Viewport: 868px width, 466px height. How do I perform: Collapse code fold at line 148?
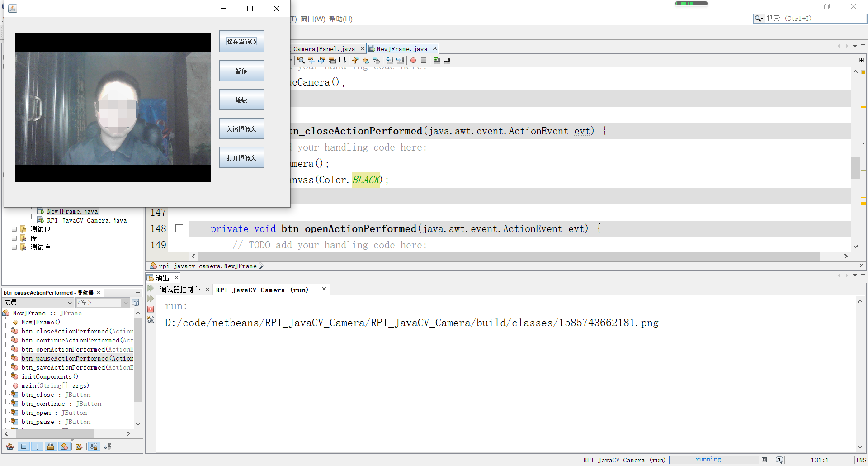click(179, 228)
